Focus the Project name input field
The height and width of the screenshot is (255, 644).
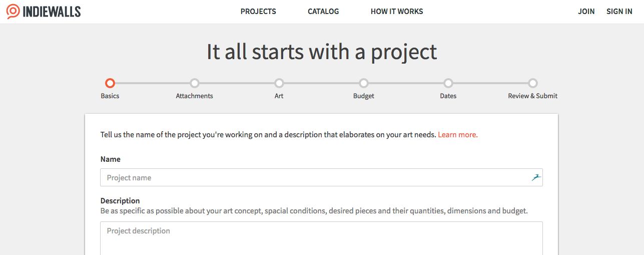pyautogui.click(x=321, y=177)
